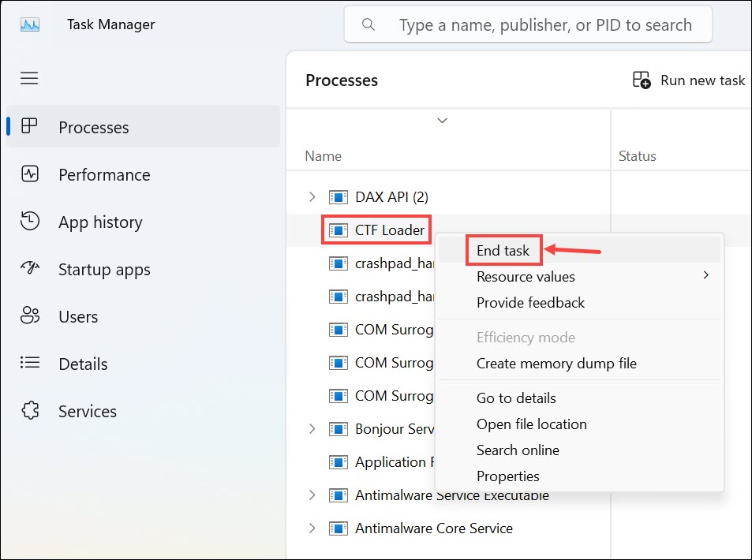Expand the DAX API process group
752x560 pixels.
[x=311, y=196]
